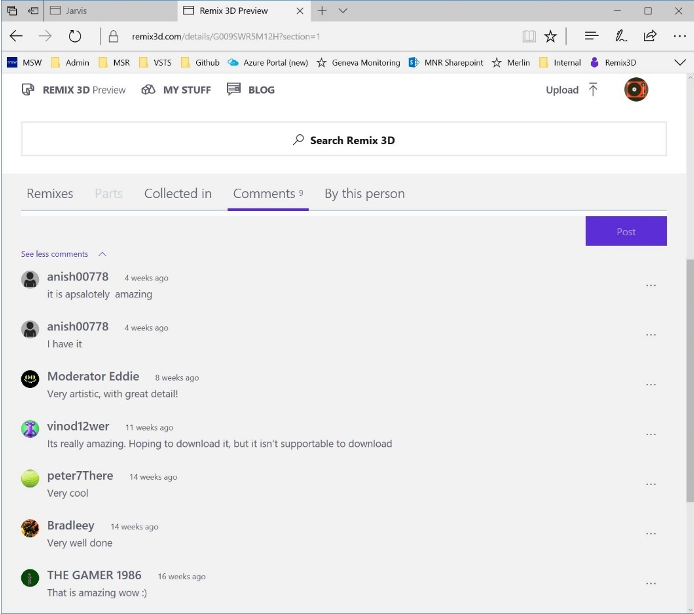Open the user profile avatar menu
Viewport: 694px width, 614px height.
click(x=635, y=90)
